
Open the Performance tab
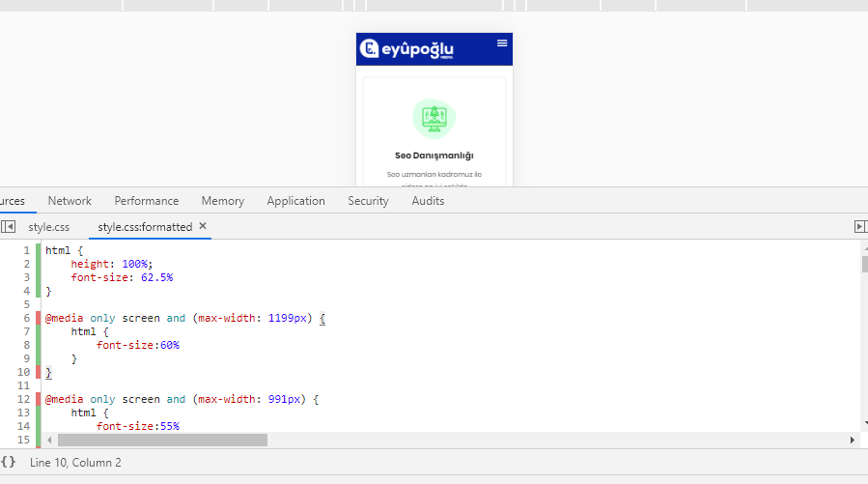(x=146, y=201)
